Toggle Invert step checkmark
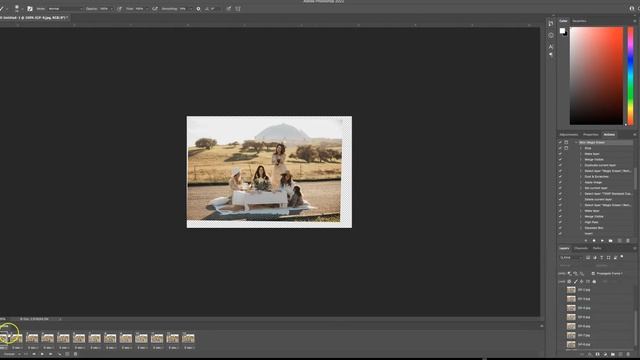This screenshot has width=640, height=360. tap(560, 234)
